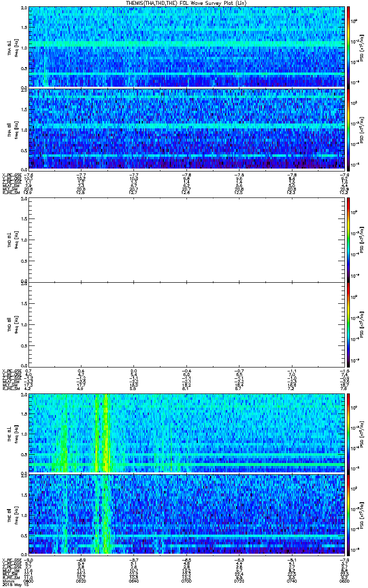Click first X_RE_GSE value '-7.6' under THA panels

[x=28, y=174]
